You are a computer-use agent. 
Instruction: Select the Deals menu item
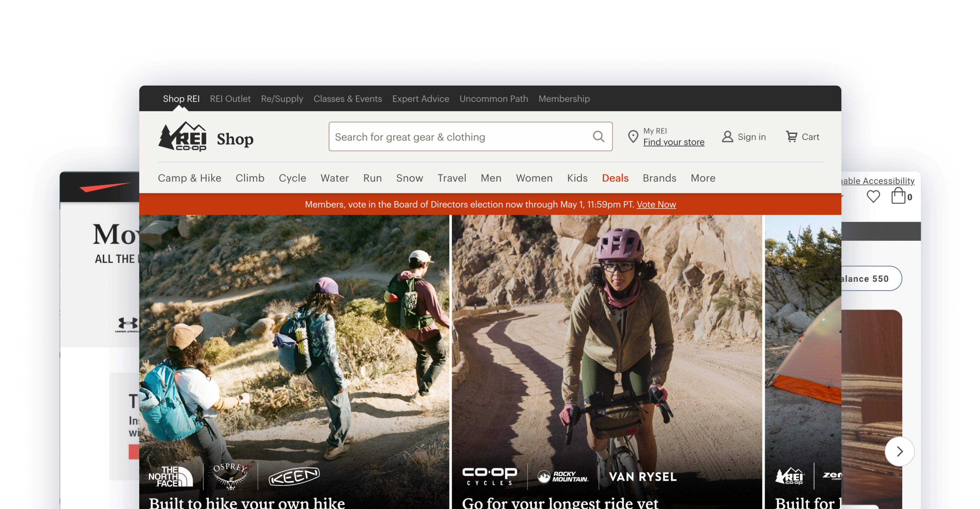click(x=615, y=178)
